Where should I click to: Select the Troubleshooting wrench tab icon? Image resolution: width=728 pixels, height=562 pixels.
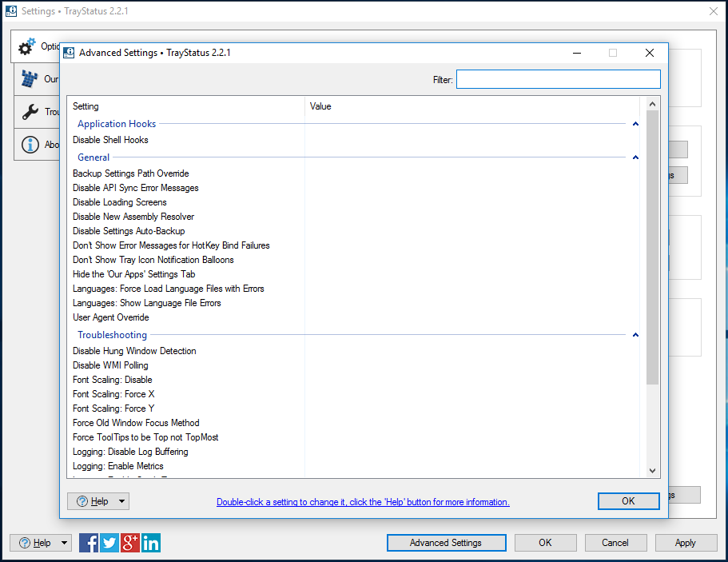(30, 111)
